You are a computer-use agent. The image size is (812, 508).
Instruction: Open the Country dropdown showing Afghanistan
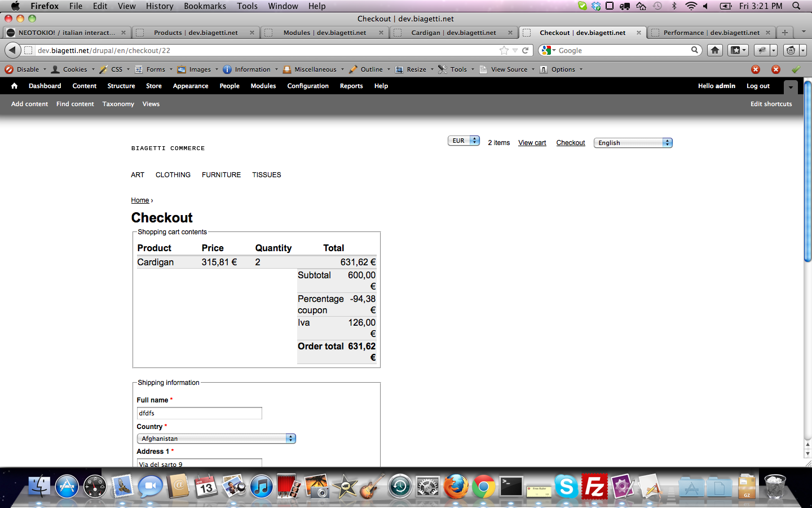click(x=216, y=438)
